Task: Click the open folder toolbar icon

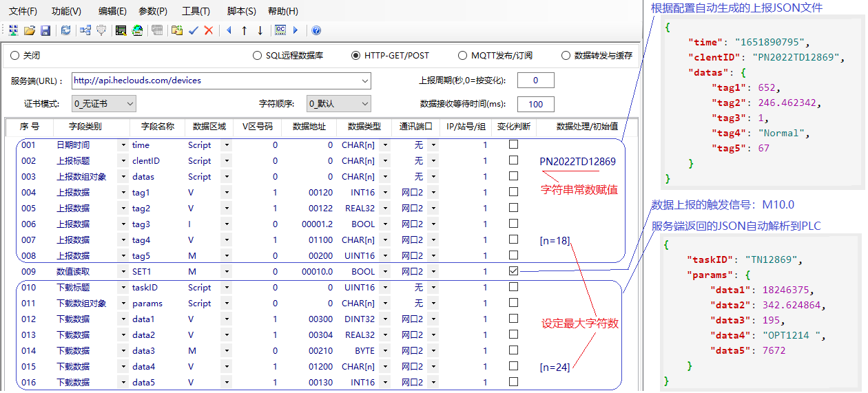Action: click(x=30, y=30)
